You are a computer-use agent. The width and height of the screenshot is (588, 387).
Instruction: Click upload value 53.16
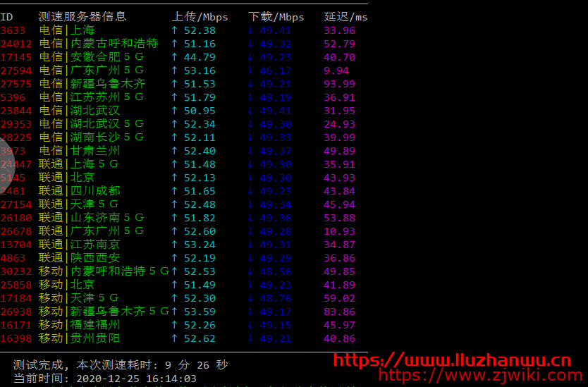click(x=200, y=70)
